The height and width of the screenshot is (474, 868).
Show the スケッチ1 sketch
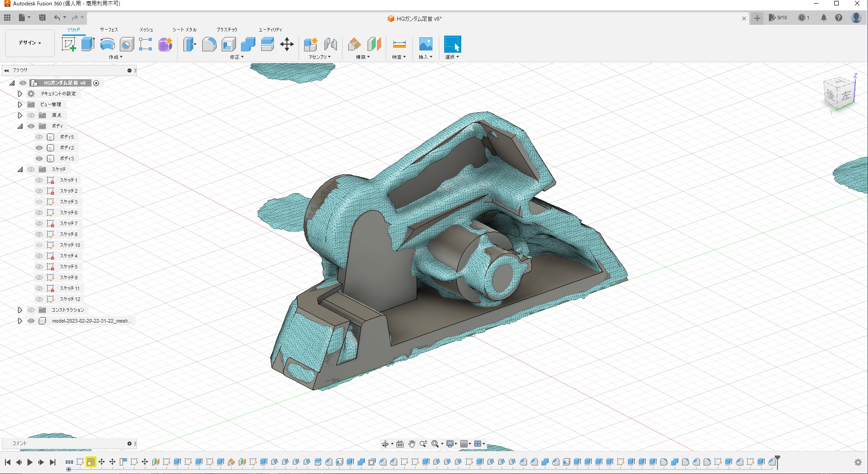pyautogui.click(x=39, y=180)
